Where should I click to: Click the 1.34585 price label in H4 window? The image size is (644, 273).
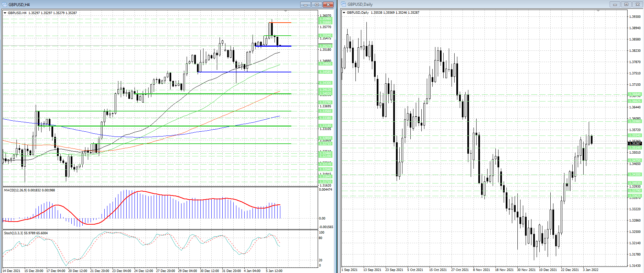click(326, 72)
